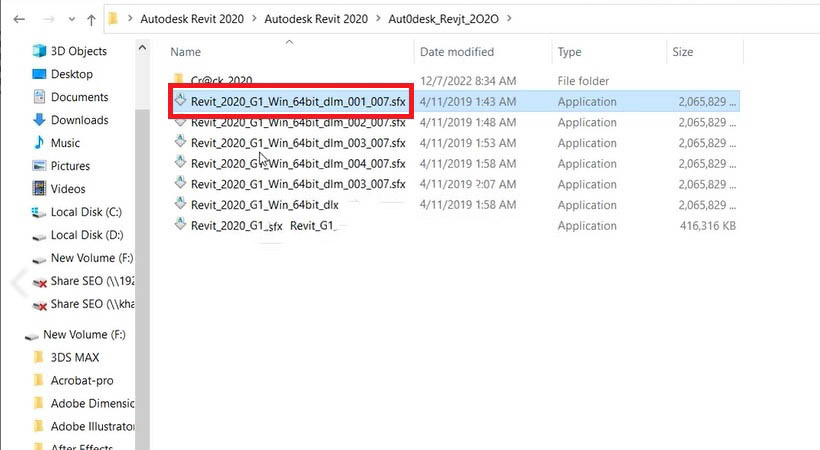Click the folder icon in address bar
This screenshot has width=820, height=450.
coord(113,19)
